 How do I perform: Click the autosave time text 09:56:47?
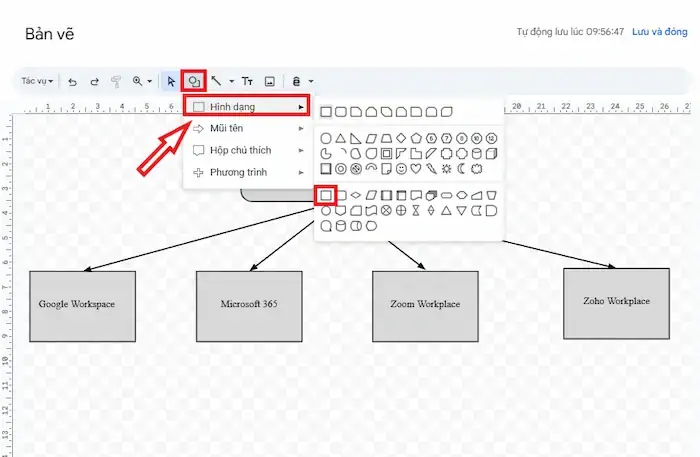(x=605, y=32)
